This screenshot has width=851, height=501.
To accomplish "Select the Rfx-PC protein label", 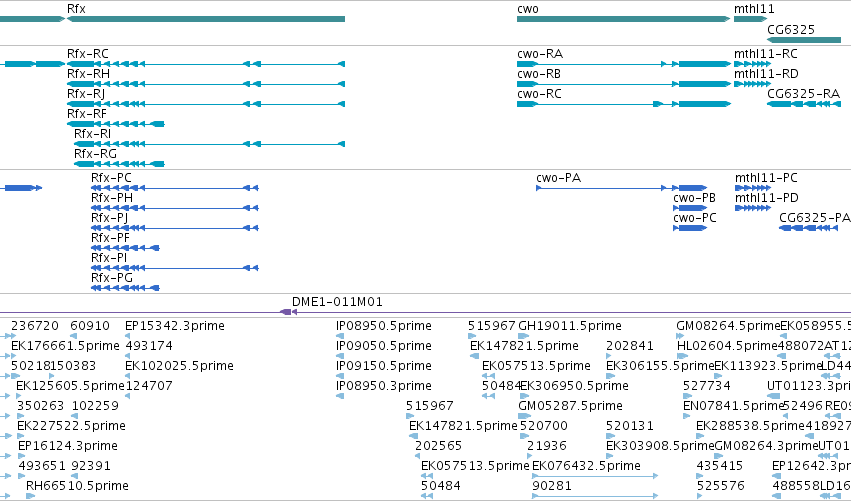I will click(111, 178).
